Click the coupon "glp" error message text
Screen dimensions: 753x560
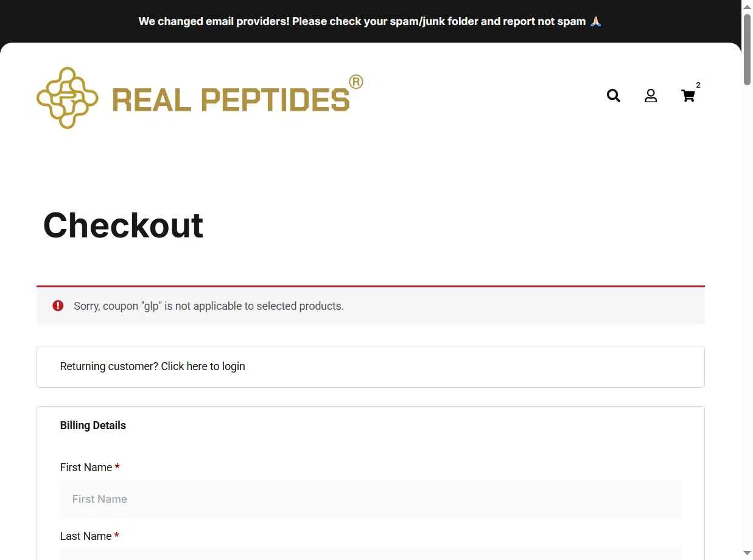tap(209, 306)
